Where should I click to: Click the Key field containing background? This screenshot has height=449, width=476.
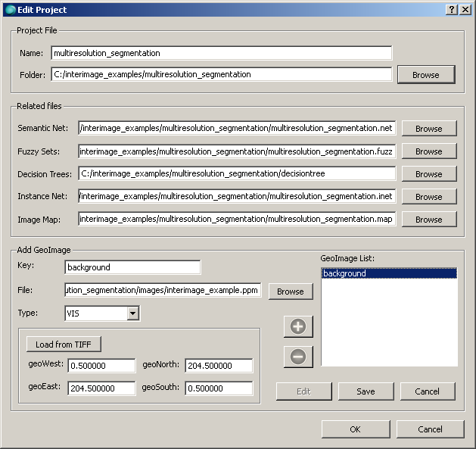(x=132, y=267)
